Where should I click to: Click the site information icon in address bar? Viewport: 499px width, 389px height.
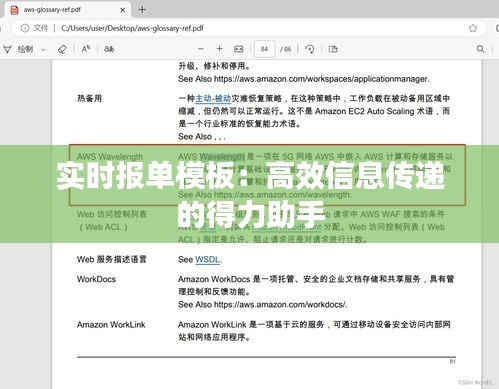coord(25,28)
